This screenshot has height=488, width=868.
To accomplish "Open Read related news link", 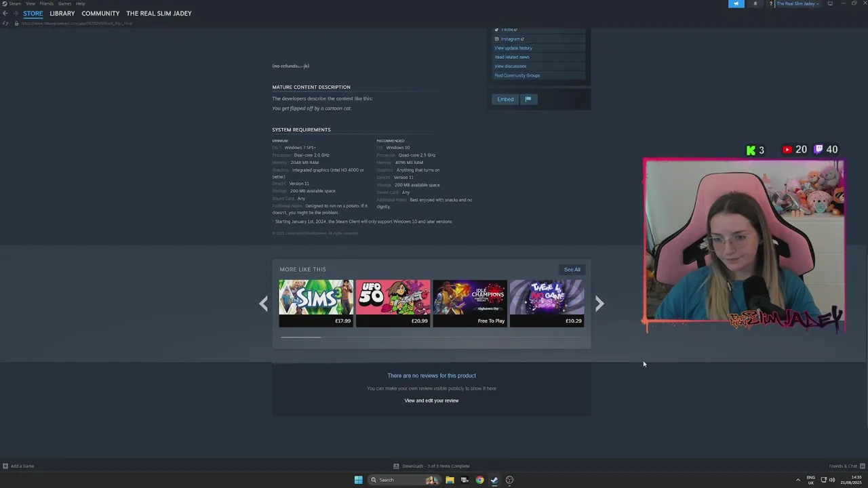I will 512,57.
